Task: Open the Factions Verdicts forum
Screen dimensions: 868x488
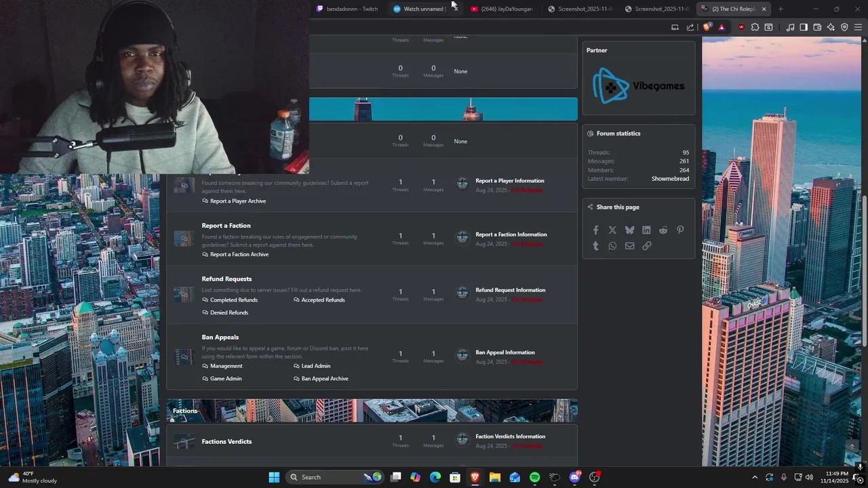Action: click(x=226, y=442)
